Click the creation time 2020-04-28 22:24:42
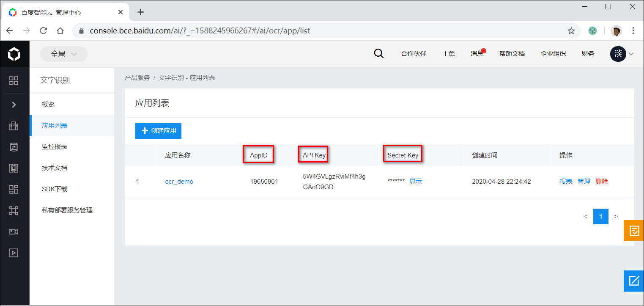Image resolution: width=644 pixels, height=306 pixels. point(501,182)
